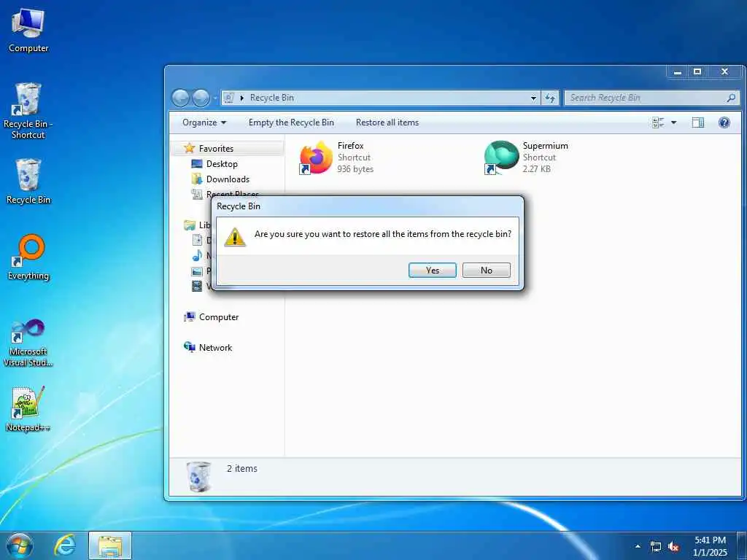The image size is (747, 560).
Task: Open Desktop in the navigation pane
Action: point(222,164)
